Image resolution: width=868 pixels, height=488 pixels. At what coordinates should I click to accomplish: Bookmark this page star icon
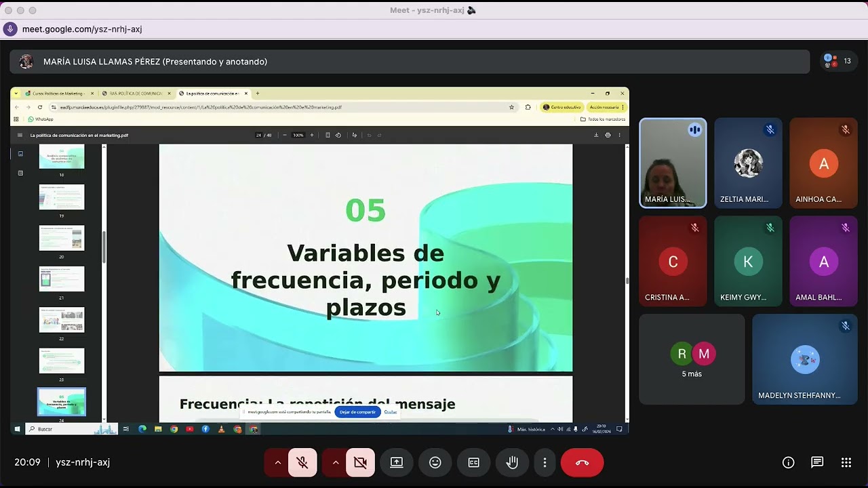[512, 107]
